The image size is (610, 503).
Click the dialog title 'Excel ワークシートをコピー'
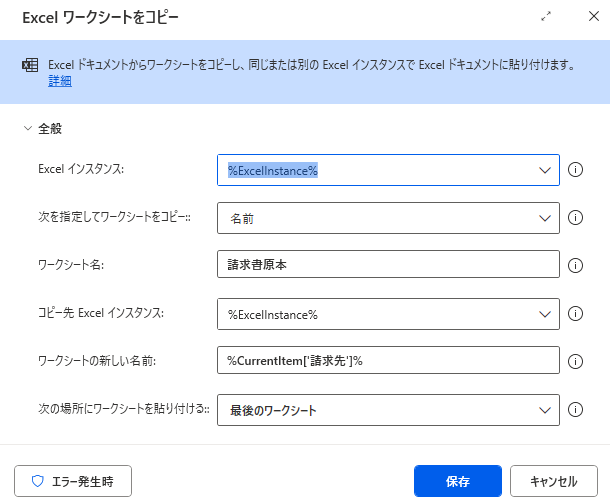100,18
